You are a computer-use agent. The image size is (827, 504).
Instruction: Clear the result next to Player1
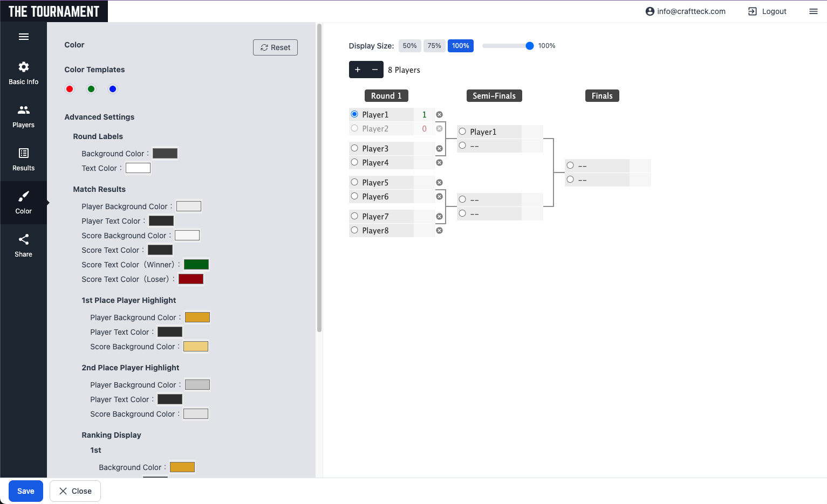(x=440, y=115)
